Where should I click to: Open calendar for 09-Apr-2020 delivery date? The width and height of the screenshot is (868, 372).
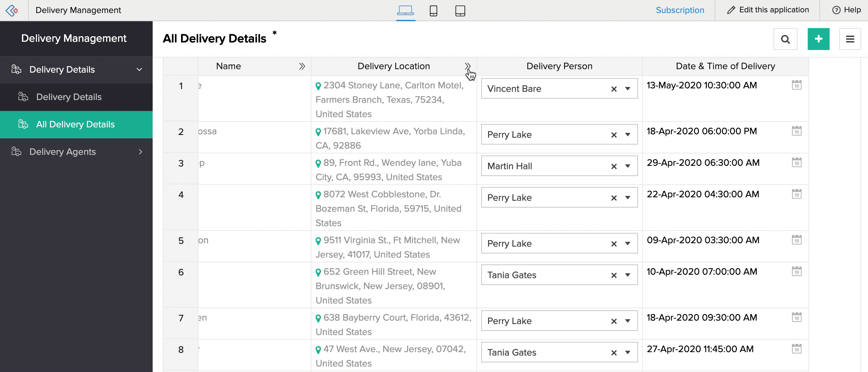pos(796,240)
